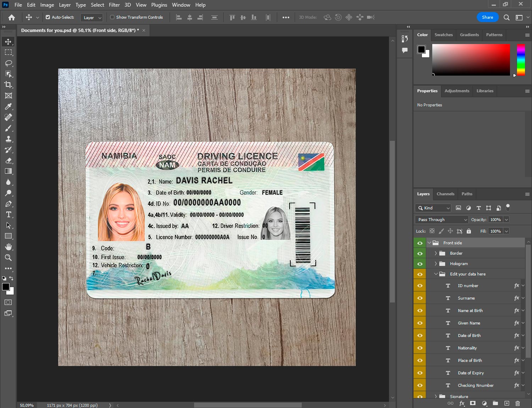This screenshot has width=532, height=408.
Task: Click the rainbow hue slider strip
Action: coord(521,60)
